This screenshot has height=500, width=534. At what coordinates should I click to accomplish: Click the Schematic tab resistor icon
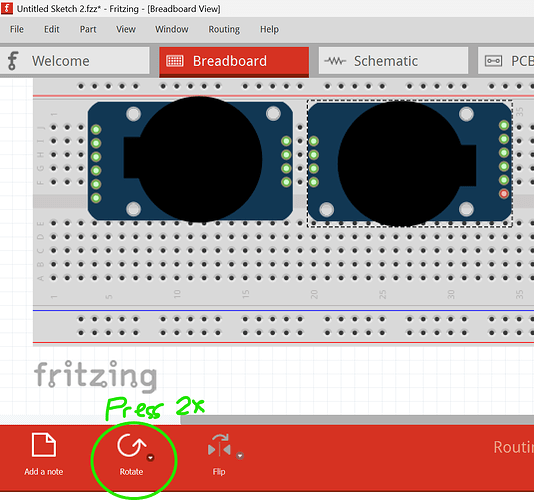click(335, 61)
